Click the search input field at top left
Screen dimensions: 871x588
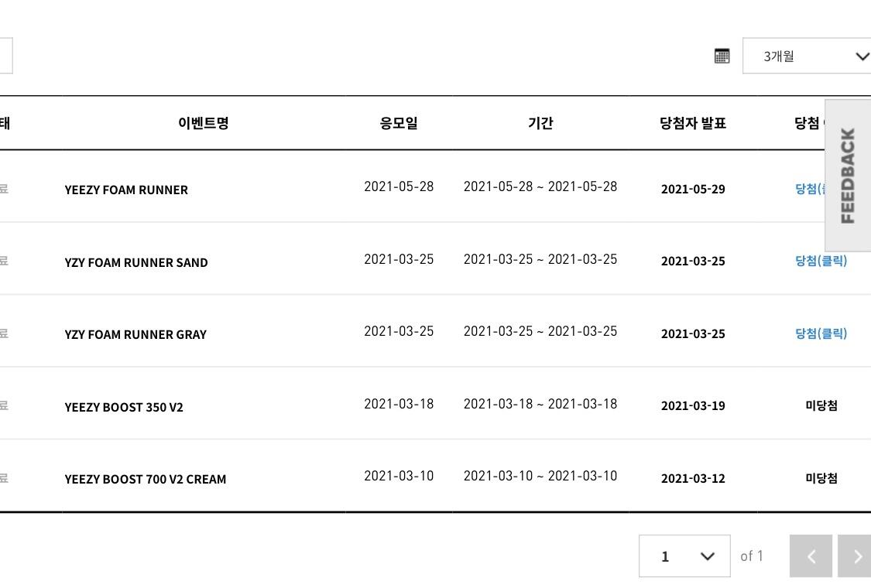(x=5, y=56)
